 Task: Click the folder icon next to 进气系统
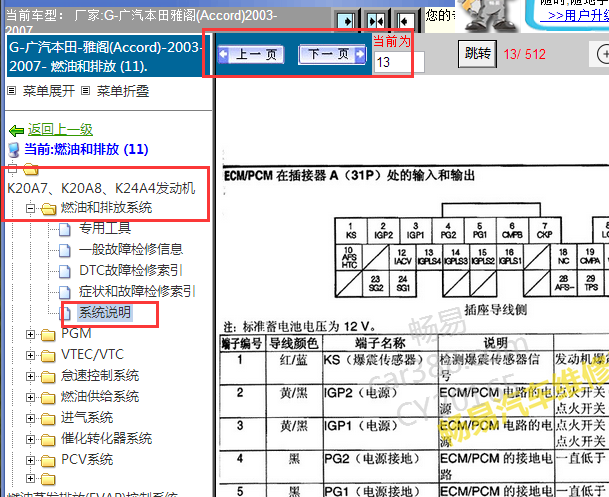coord(48,419)
